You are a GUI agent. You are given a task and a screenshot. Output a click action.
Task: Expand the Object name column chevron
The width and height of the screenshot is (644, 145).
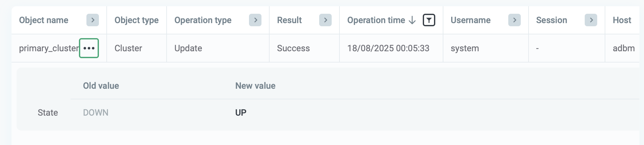(93, 20)
